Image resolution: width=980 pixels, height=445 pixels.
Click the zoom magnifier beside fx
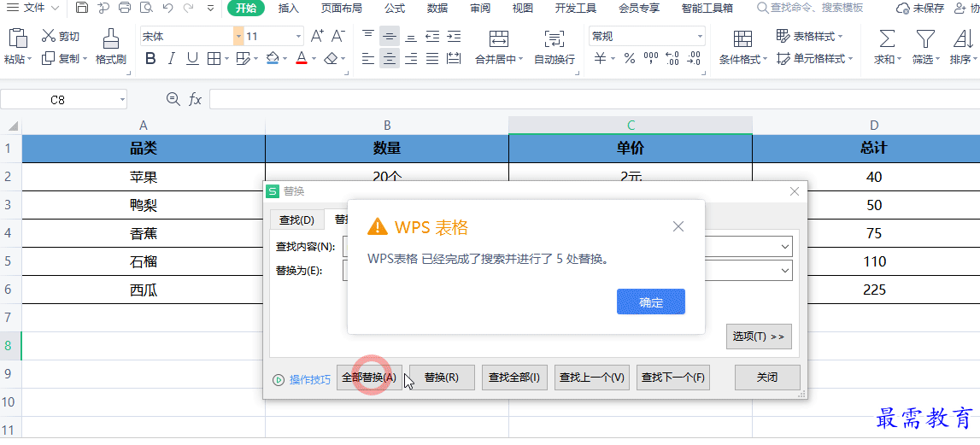point(173,99)
